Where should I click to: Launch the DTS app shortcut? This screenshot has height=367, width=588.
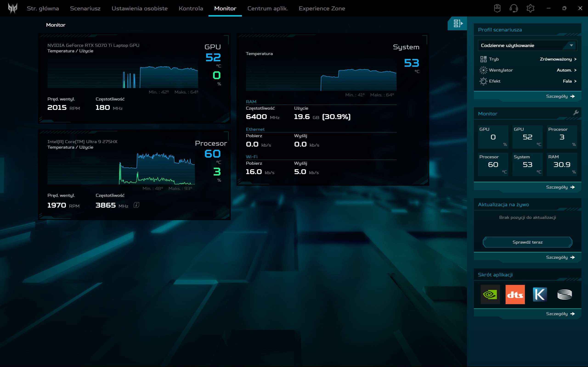coord(515,295)
